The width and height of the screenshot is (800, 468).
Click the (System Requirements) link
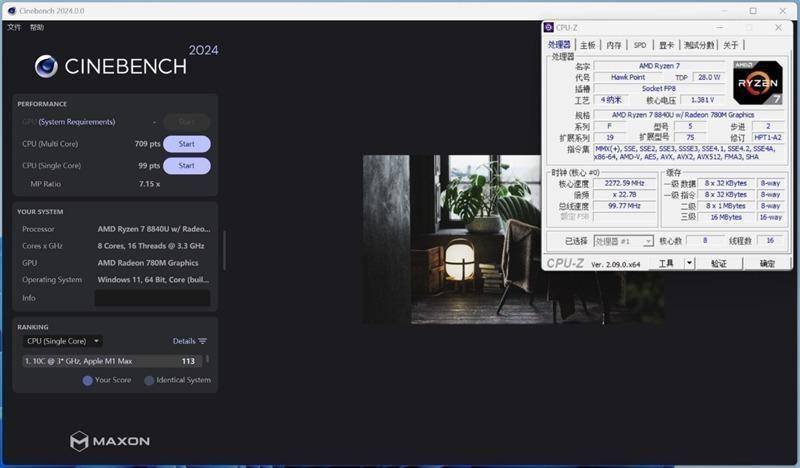77,121
